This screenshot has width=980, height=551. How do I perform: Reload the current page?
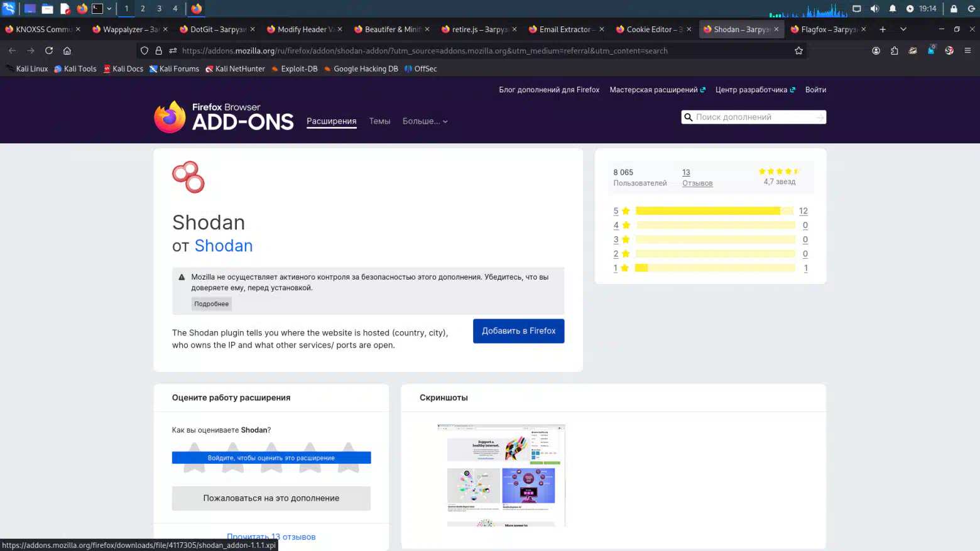click(x=49, y=50)
